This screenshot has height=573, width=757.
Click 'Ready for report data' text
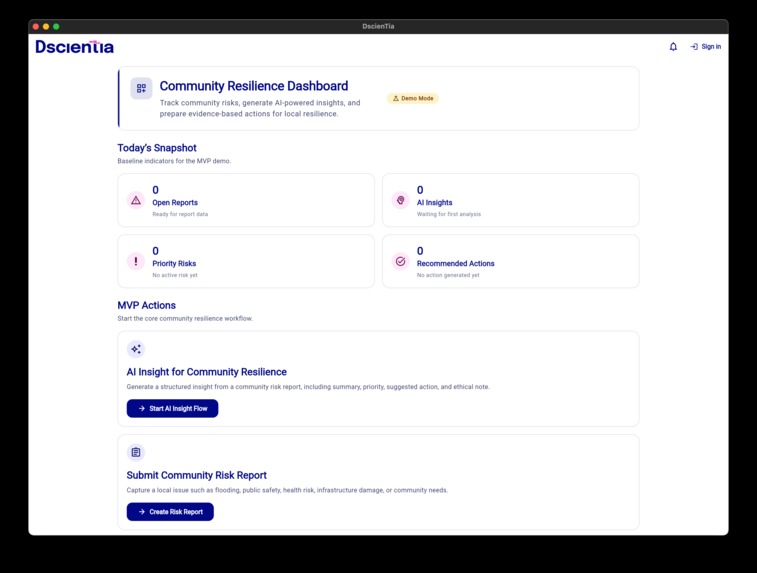(x=180, y=214)
